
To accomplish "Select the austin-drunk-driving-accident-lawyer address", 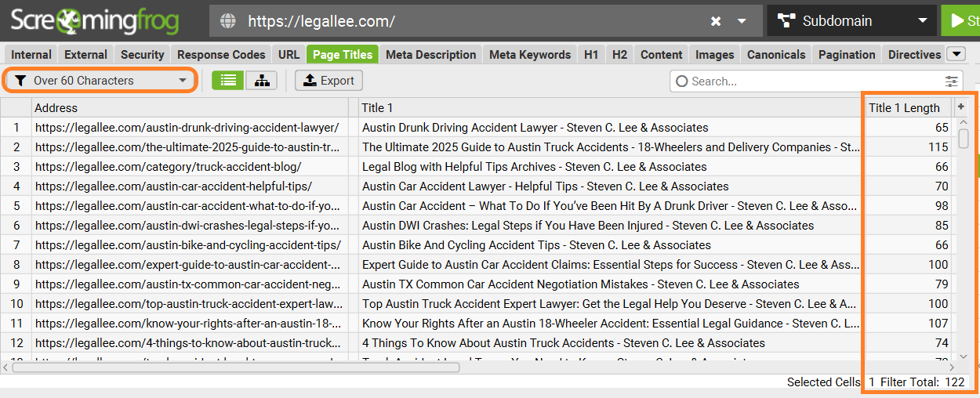I will (x=187, y=127).
